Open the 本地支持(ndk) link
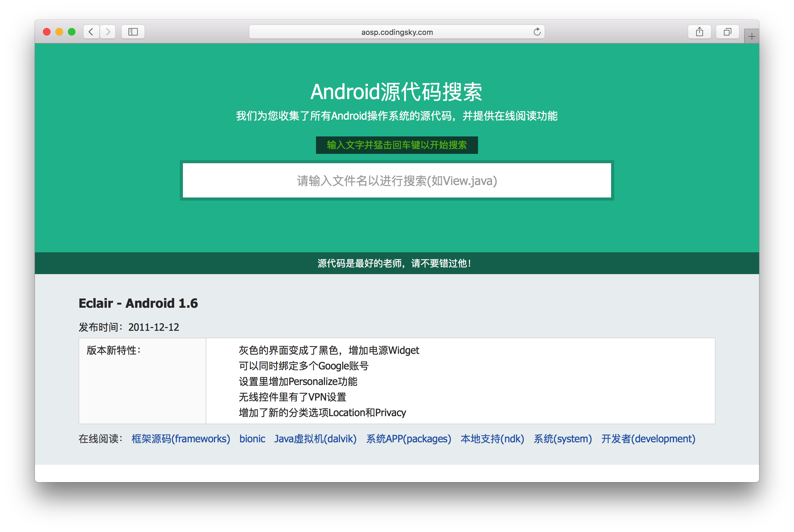Viewport: 794px width, 532px height. pos(492,439)
